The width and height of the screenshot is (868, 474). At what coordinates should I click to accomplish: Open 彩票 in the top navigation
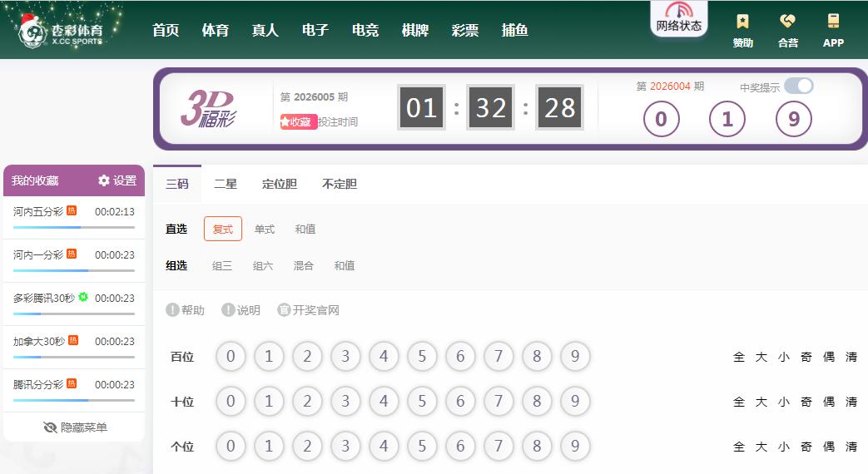(465, 30)
